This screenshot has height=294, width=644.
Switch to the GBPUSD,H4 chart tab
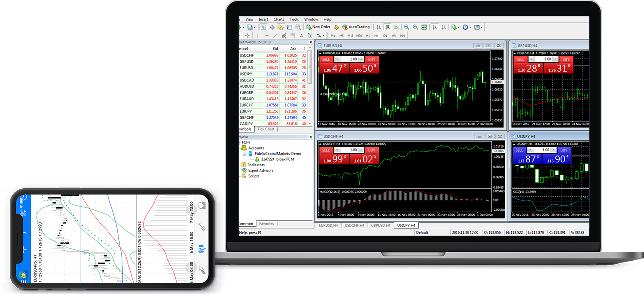380,226
